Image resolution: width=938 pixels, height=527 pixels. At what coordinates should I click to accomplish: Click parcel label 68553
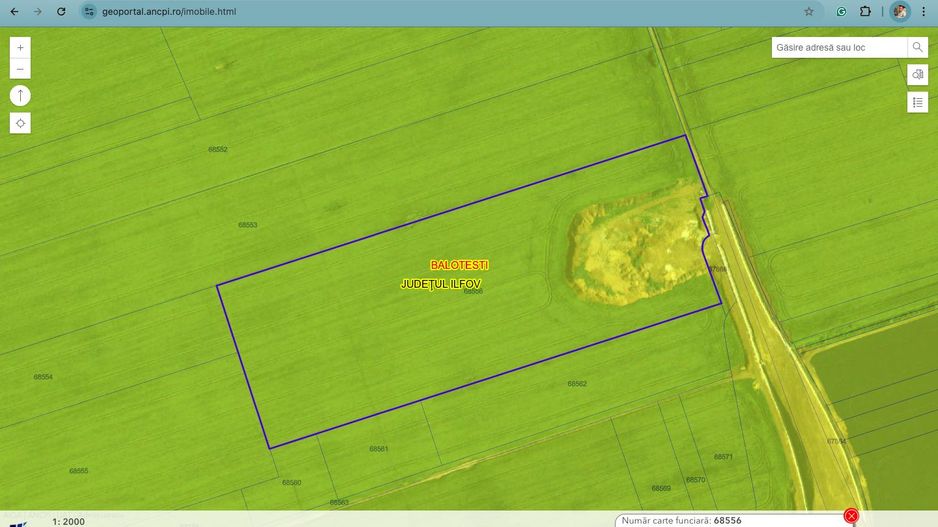[x=248, y=225]
